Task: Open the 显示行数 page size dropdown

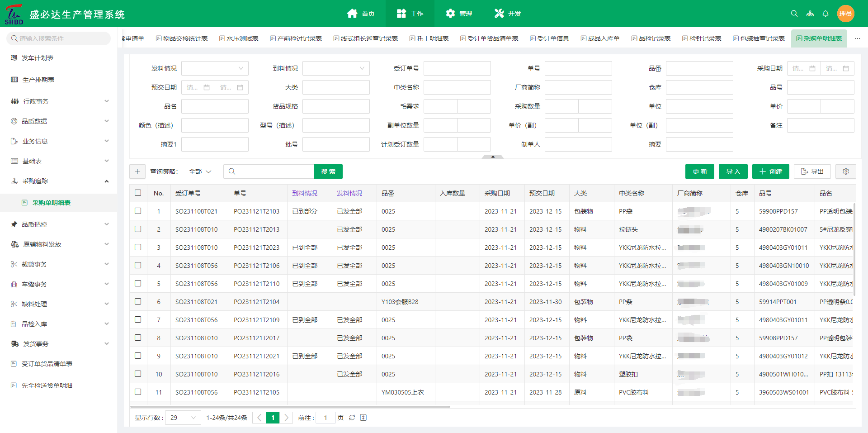Action: click(x=183, y=418)
